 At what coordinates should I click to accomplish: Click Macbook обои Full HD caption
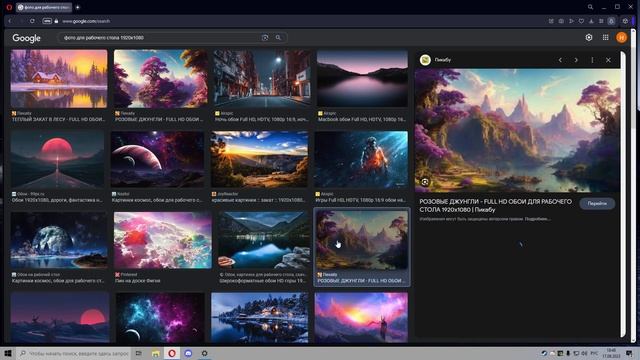pos(362,119)
